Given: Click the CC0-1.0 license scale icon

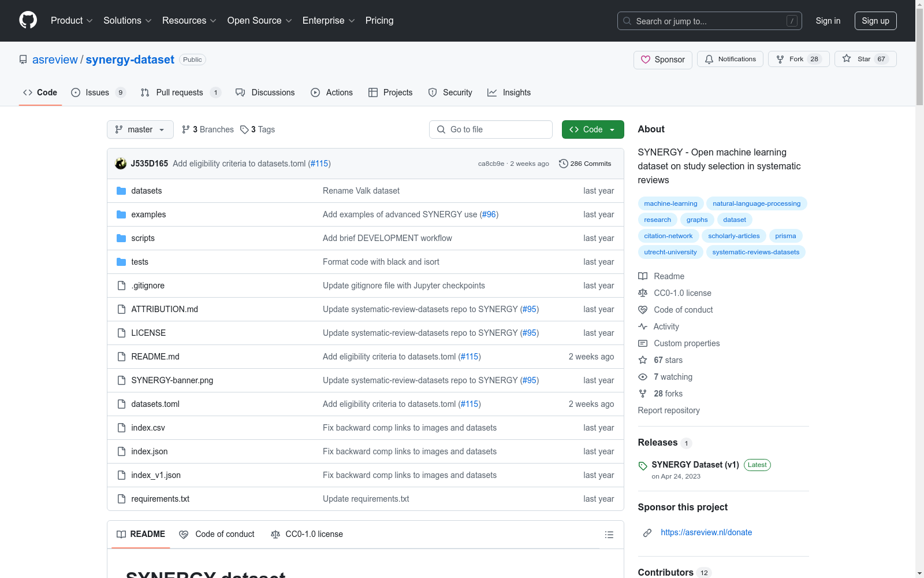Looking at the screenshot, I should coord(643,293).
